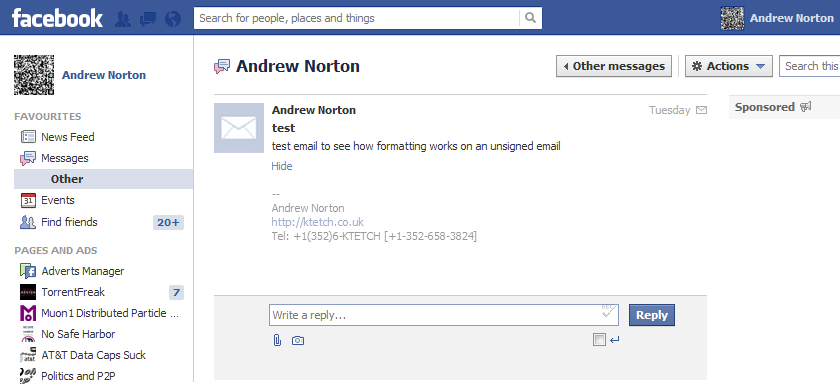Click the Find friends icon

[x=28, y=222]
